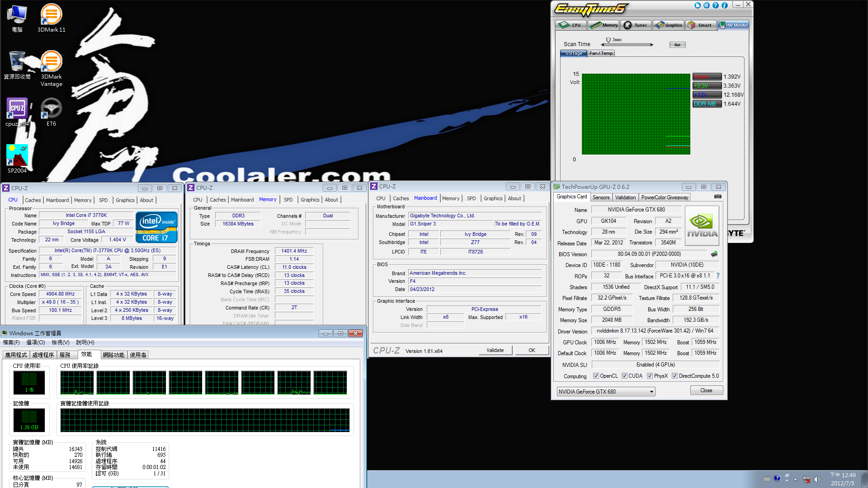
Task: Click the Scan Time slider right arrow
Action: [x=651, y=45]
